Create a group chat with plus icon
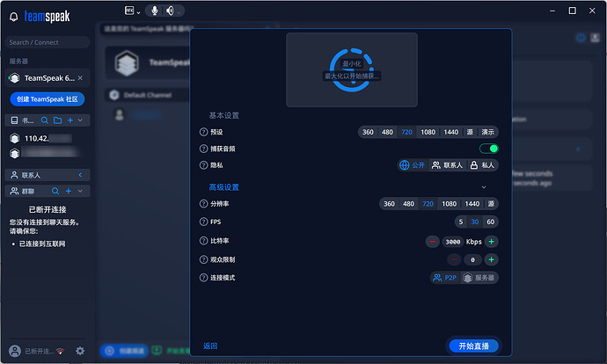The height and width of the screenshot is (364, 607). click(x=68, y=191)
